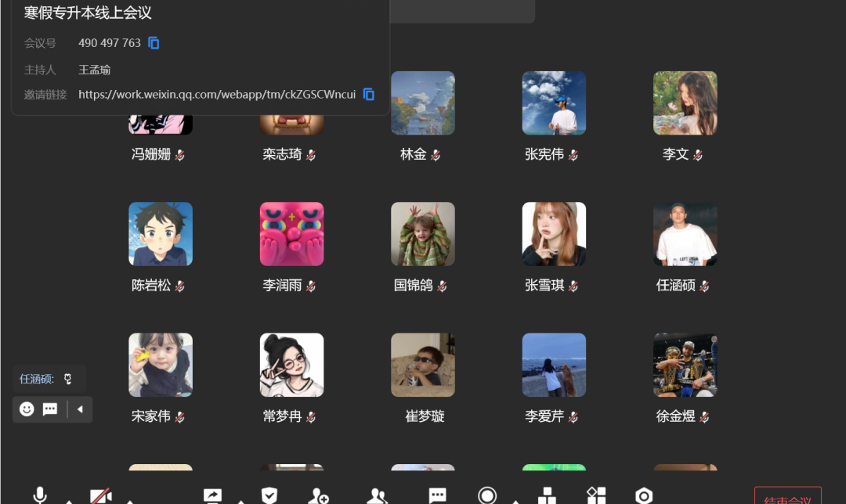Screen dimensions: 846x504
Task: Click muted mic icon beside 徐金煜
Action: pyautogui.click(x=705, y=417)
